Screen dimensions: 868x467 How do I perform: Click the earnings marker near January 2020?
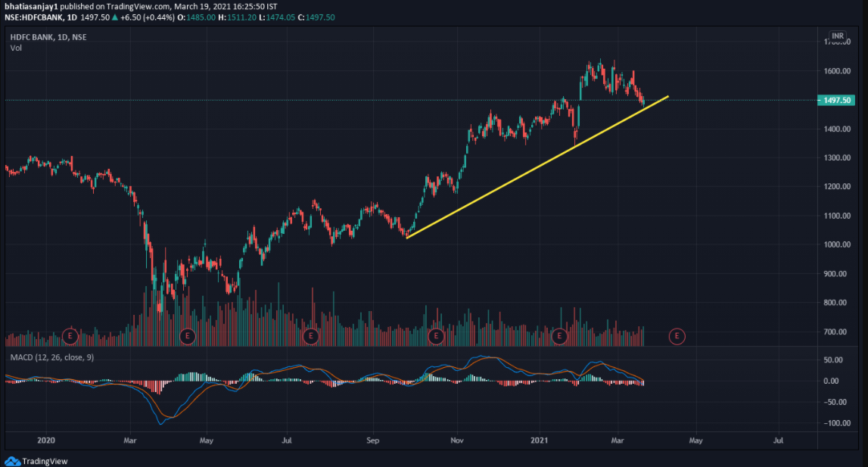[x=70, y=336]
